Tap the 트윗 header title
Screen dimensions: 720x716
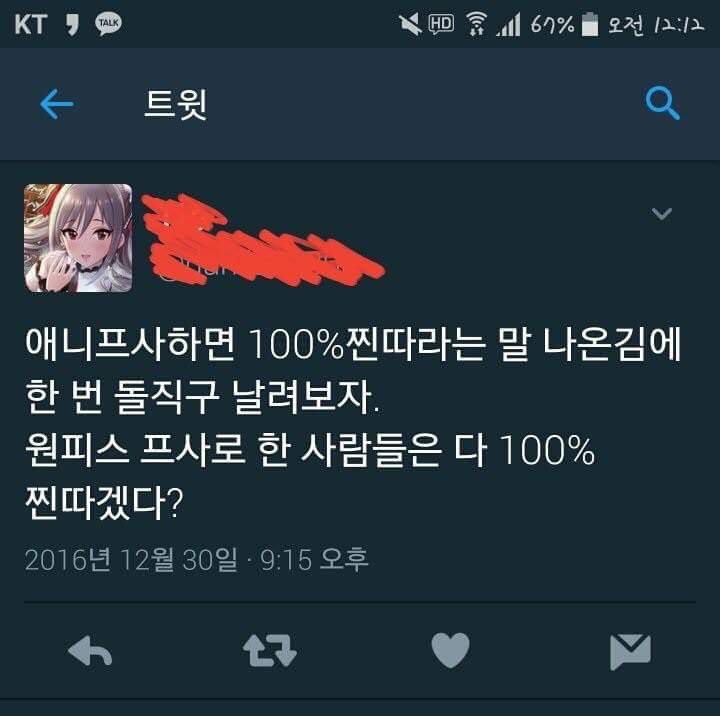pos(176,104)
